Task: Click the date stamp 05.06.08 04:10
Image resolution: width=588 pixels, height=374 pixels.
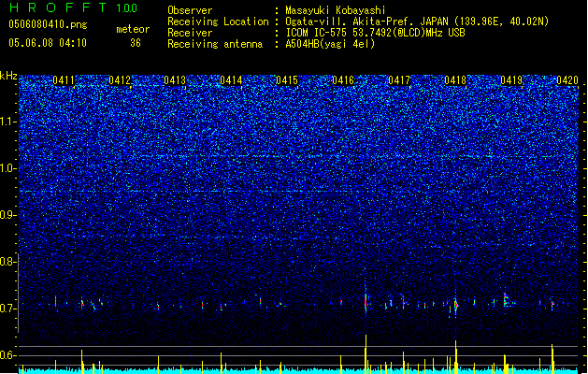Action: pos(48,43)
